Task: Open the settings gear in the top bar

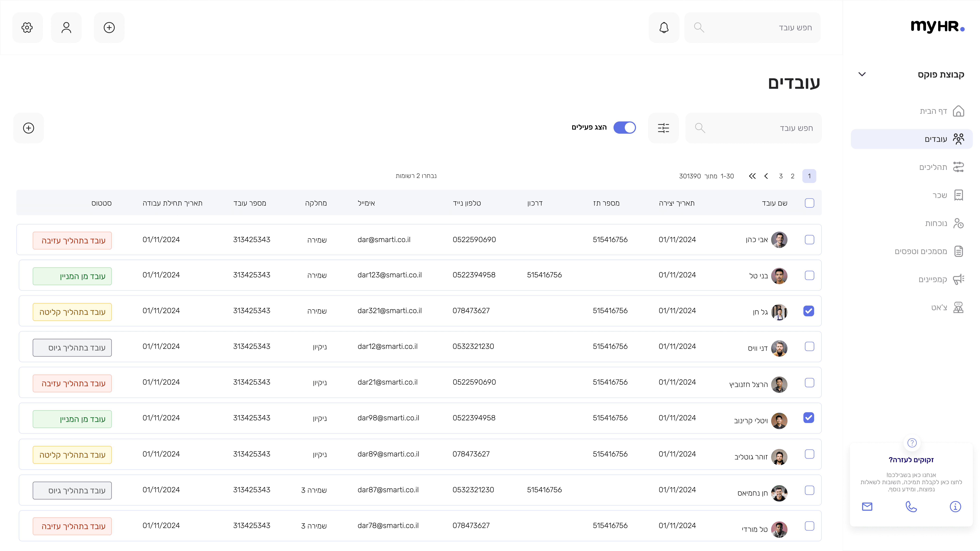Action: [27, 27]
